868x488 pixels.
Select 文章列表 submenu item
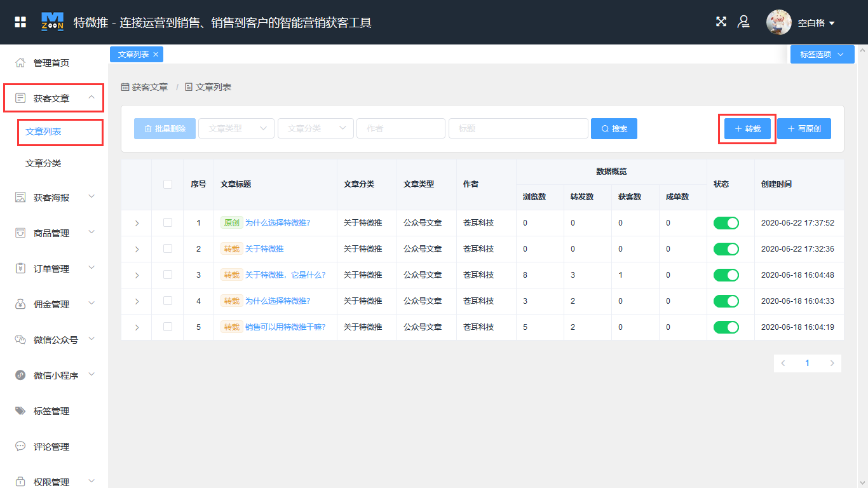click(x=43, y=132)
